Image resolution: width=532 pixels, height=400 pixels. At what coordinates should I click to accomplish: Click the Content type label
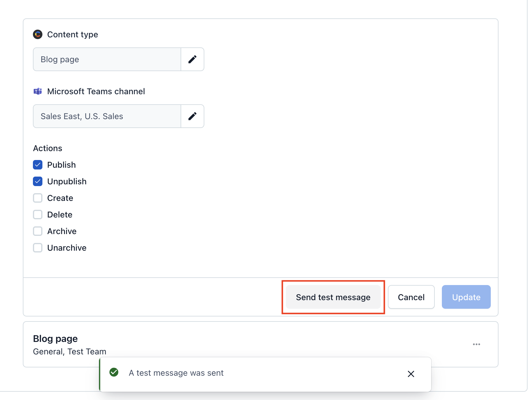73,34
